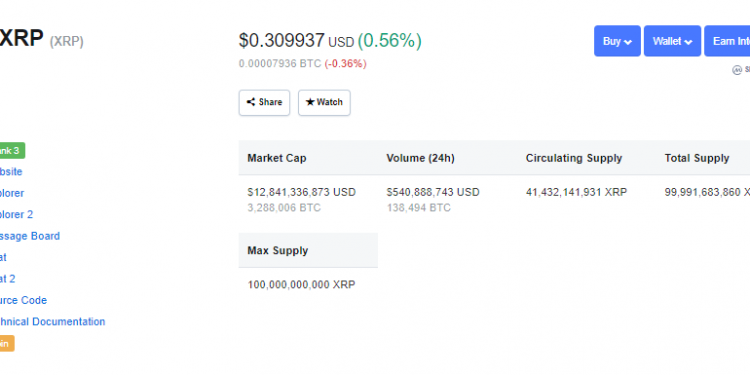Click the $540,888,743 USD volume

433,192
